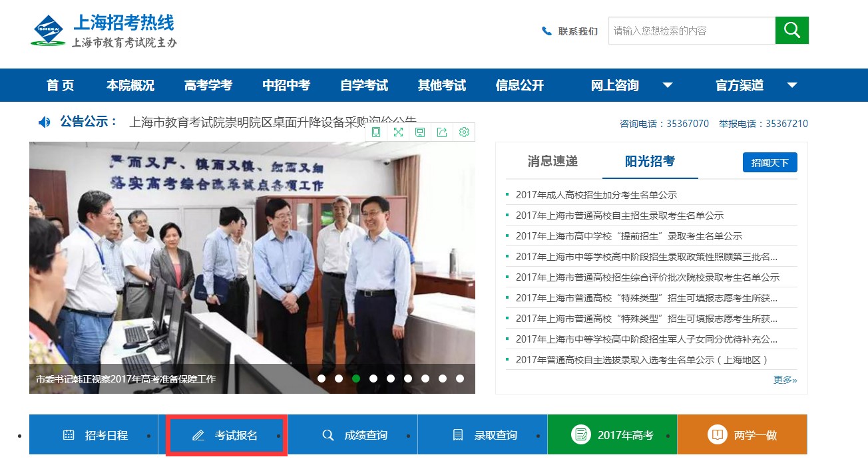
Task: Open the 军人子女同分优待补充公 link
Action: click(x=646, y=339)
